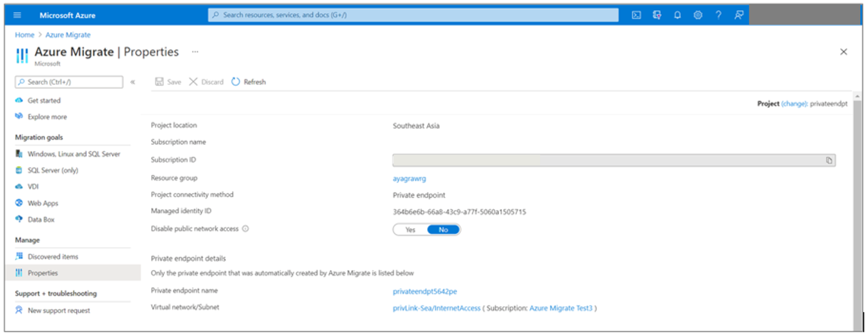The width and height of the screenshot is (868, 334).
Task: Click the Windows, Linux and SQL Server icon
Action: click(19, 154)
